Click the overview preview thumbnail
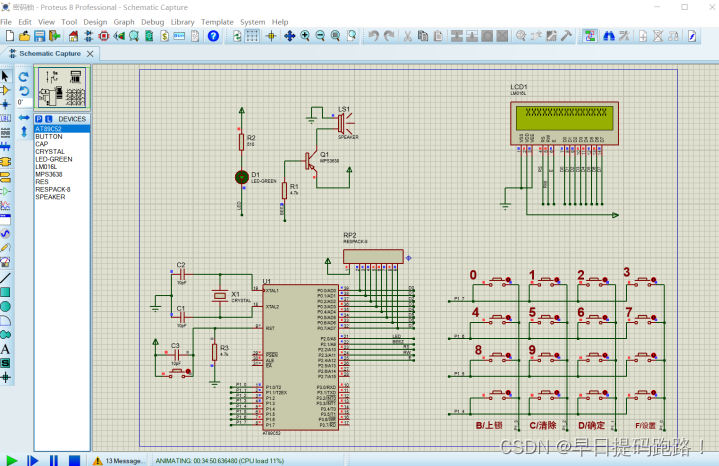The height and width of the screenshot is (466, 719). (x=62, y=88)
